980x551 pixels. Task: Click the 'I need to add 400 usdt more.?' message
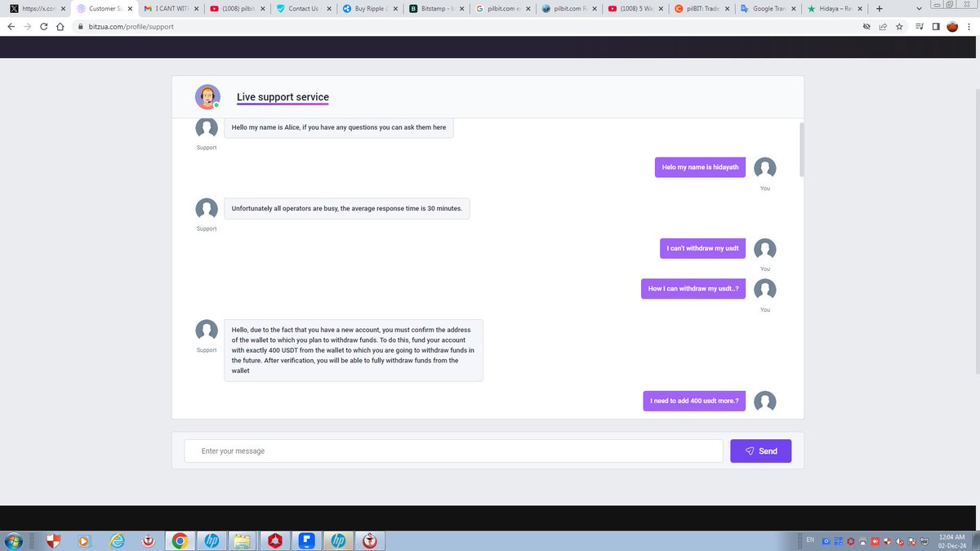pyautogui.click(x=694, y=401)
